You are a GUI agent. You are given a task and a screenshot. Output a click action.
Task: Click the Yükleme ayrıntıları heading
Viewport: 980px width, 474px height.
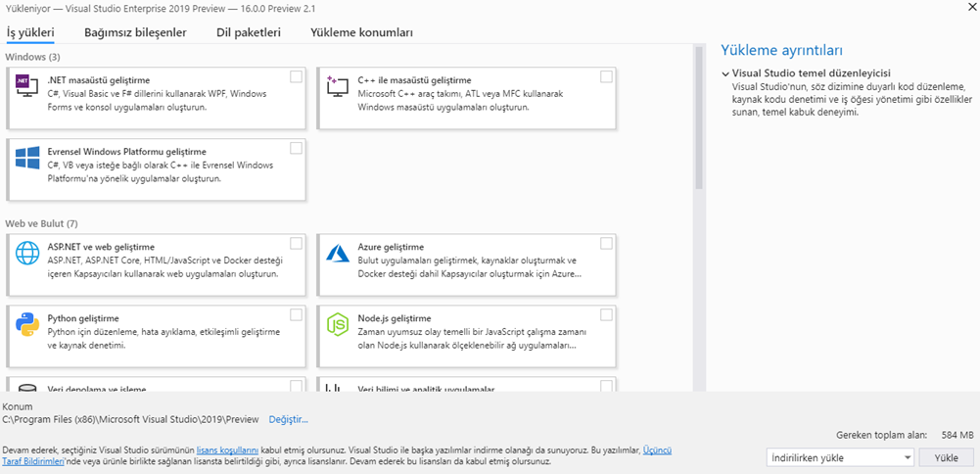[782, 50]
